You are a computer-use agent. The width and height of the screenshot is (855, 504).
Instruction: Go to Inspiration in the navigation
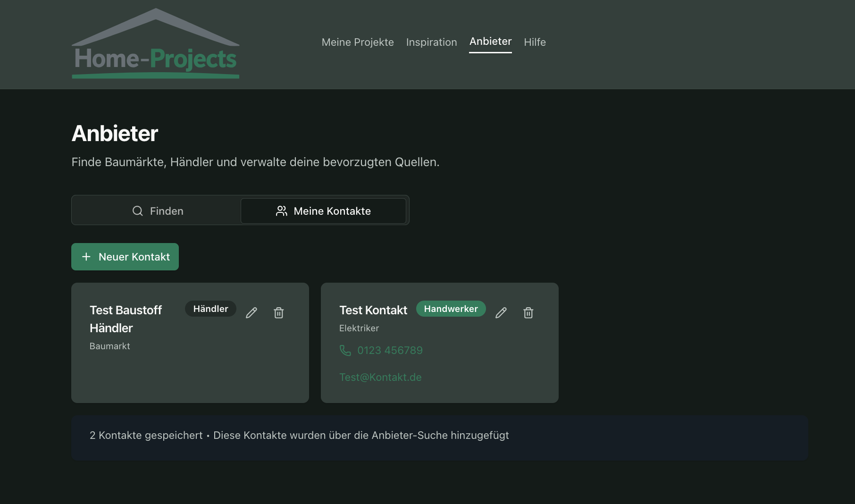click(431, 42)
